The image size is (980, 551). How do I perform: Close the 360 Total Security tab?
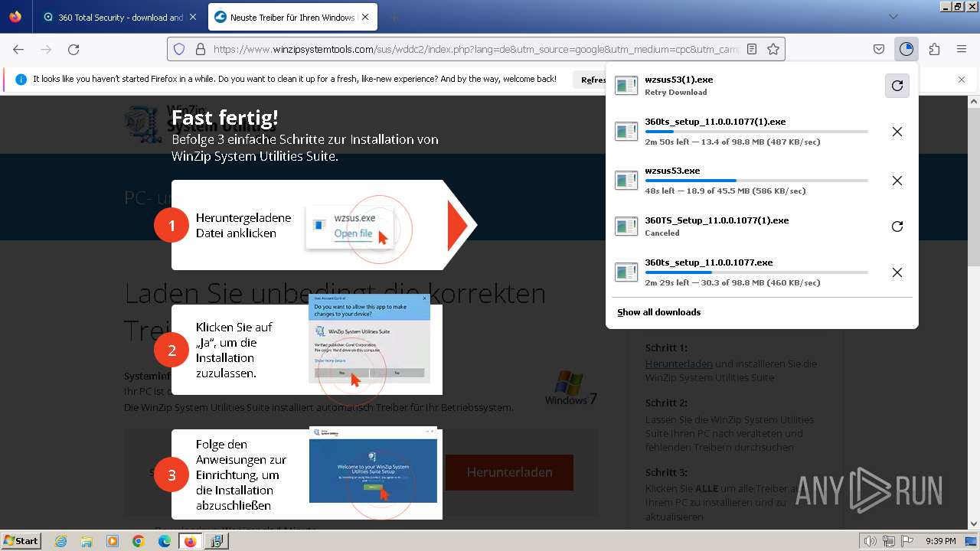pyautogui.click(x=192, y=17)
